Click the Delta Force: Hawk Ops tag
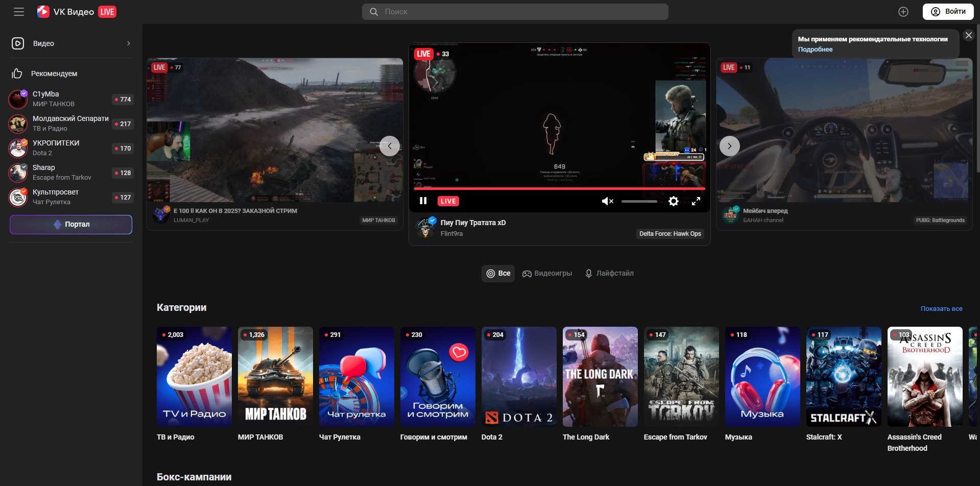Image resolution: width=980 pixels, height=486 pixels. click(x=670, y=234)
